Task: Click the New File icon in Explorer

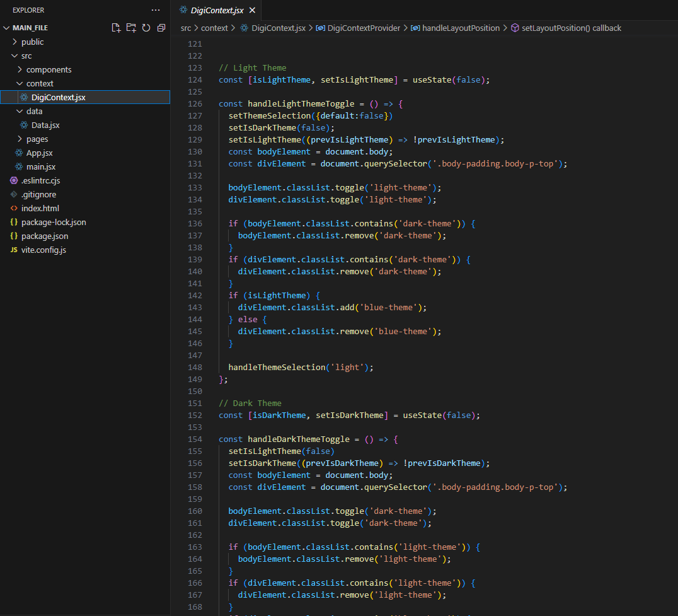Action: [116, 28]
